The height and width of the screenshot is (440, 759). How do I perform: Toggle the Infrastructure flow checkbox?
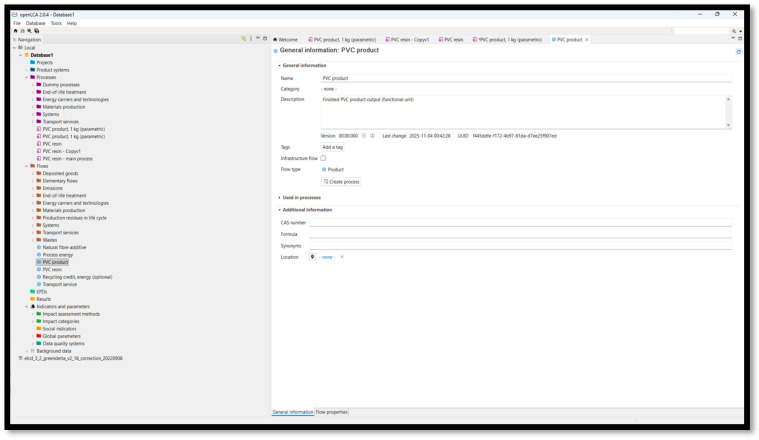click(x=323, y=158)
